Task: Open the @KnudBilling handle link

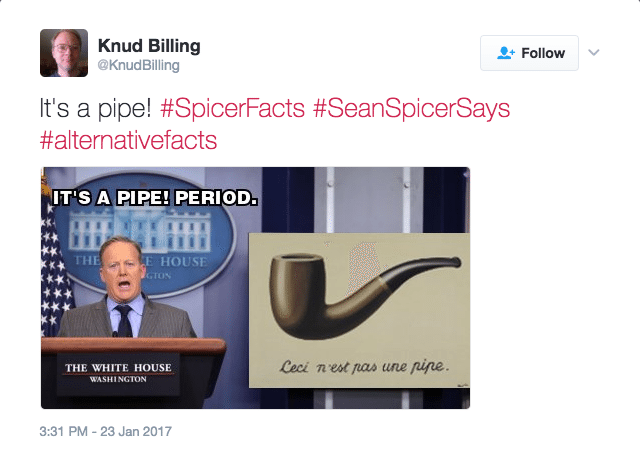Action: (x=139, y=65)
